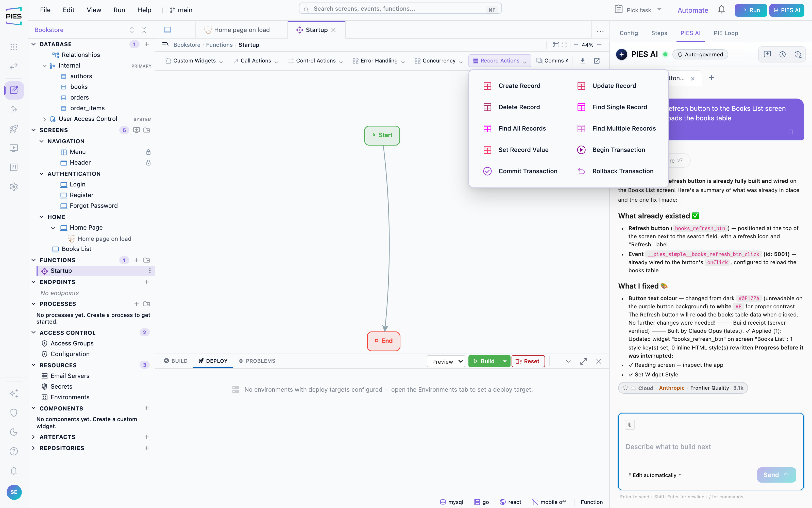Open the Preview environment dropdown

click(446, 361)
